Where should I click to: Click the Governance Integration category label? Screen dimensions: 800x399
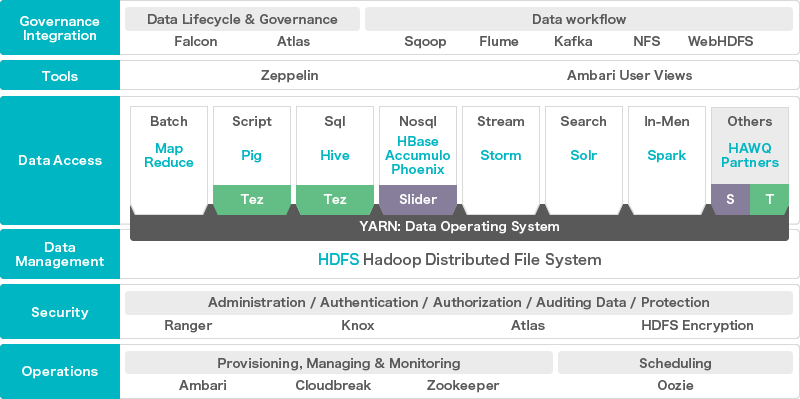(60, 29)
